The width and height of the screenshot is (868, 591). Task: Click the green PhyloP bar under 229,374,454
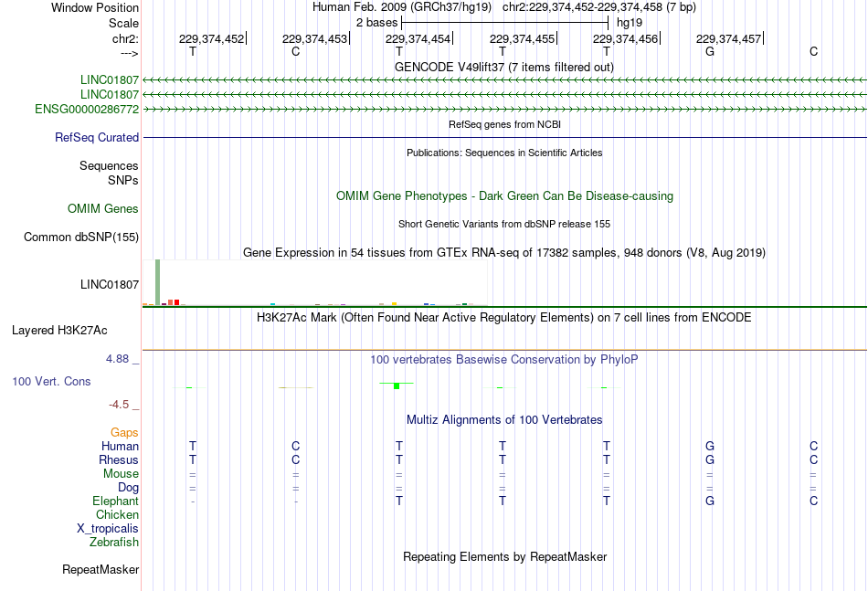(x=397, y=385)
